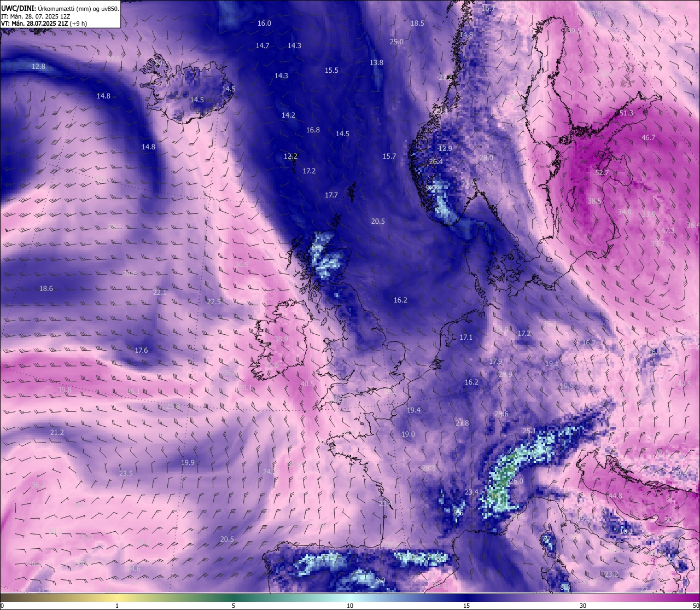700x610 pixels.
Task: Select the 17.1 value over the North Sea
Action: coord(465,337)
